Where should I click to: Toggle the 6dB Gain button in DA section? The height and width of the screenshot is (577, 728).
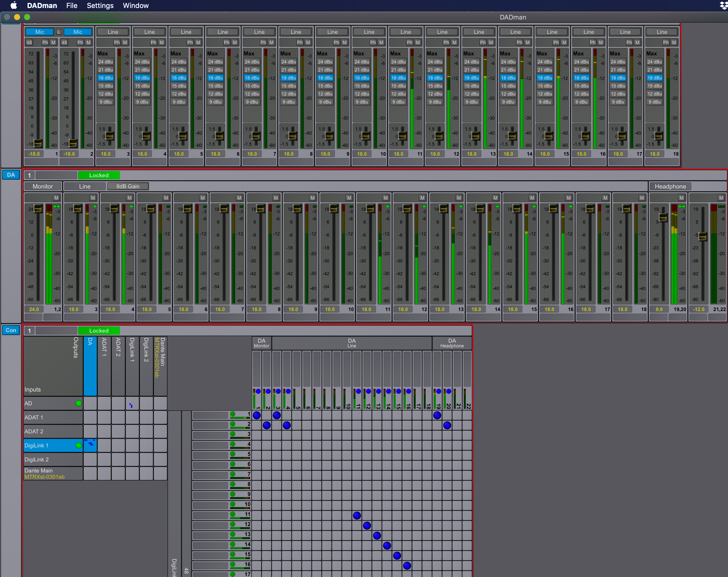[x=128, y=186]
